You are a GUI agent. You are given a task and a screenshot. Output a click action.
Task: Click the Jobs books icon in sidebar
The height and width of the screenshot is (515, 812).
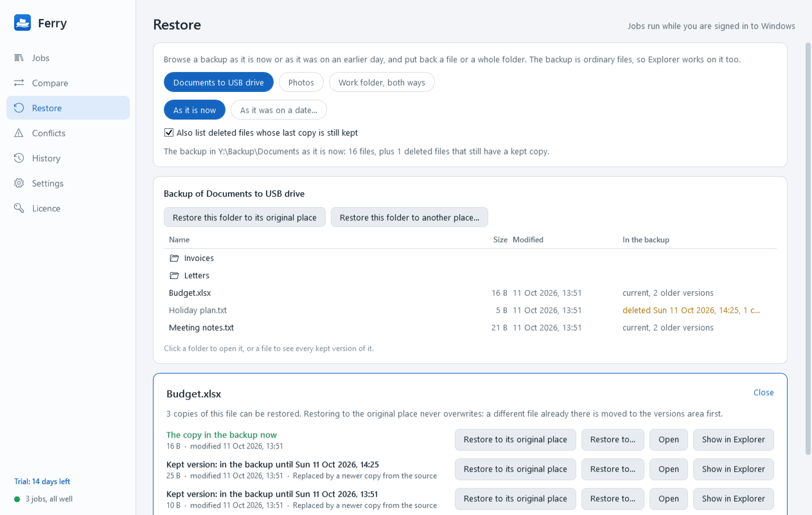point(19,58)
